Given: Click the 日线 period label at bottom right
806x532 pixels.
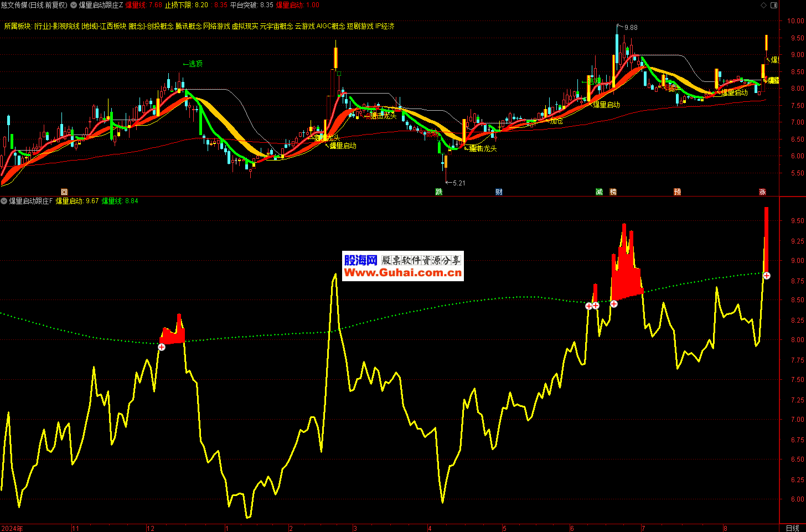Looking at the screenshot, I should pyautogui.click(x=792, y=528).
